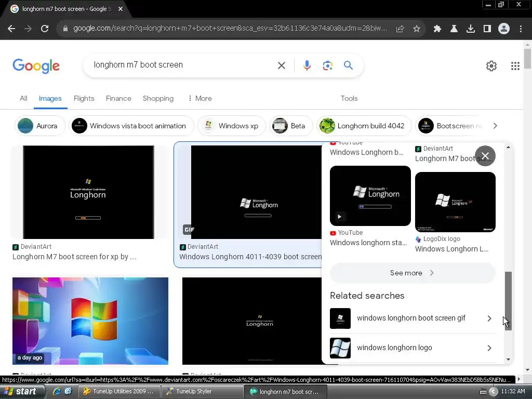This screenshot has height=399, width=532.
Task: Click chevron beside windows longhorn boot screen gif
Action: click(x=489, y=318)
